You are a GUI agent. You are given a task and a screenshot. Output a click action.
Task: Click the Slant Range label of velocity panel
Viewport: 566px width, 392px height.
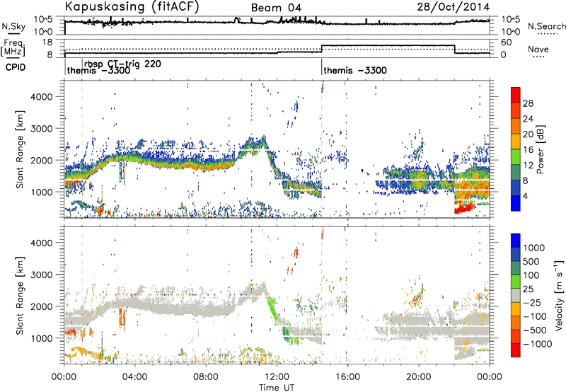[20, 295]
